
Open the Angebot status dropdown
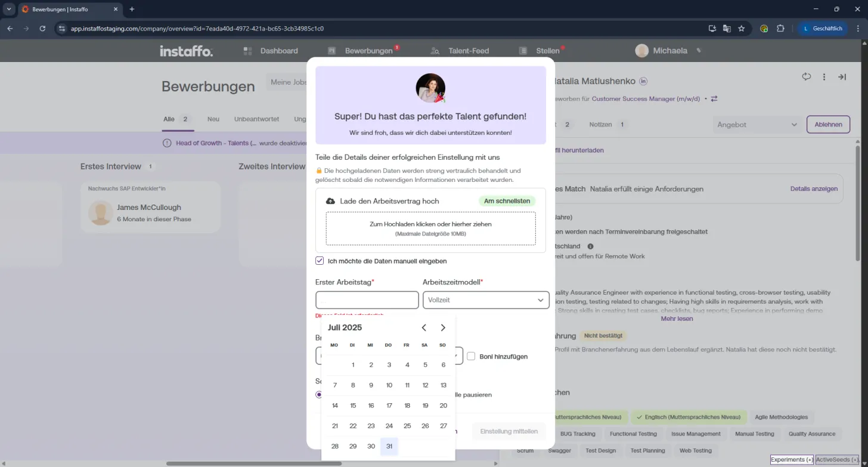(x=757, y=125)
